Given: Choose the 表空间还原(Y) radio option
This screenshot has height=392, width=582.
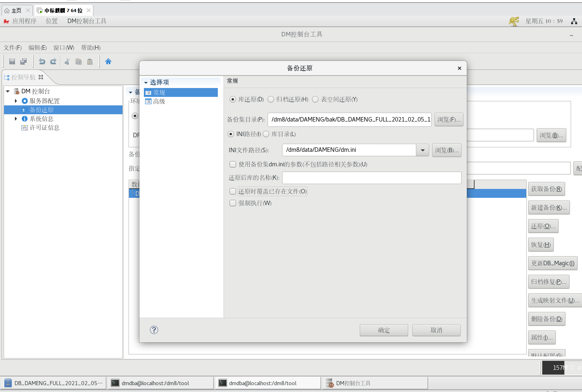Looking at the screenshot, I should (x=315, y=99).
